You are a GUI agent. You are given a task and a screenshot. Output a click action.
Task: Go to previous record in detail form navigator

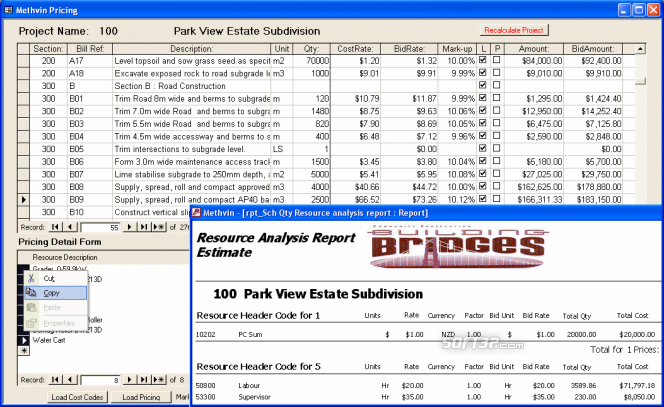pyautogui.click(x=70, y=379)
